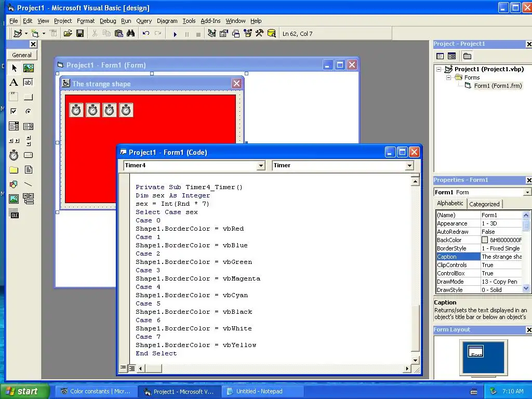The height and width of the screenshot is (399, 532).
Task: Select the CheckBox control tool
Action: pos(14,111)
